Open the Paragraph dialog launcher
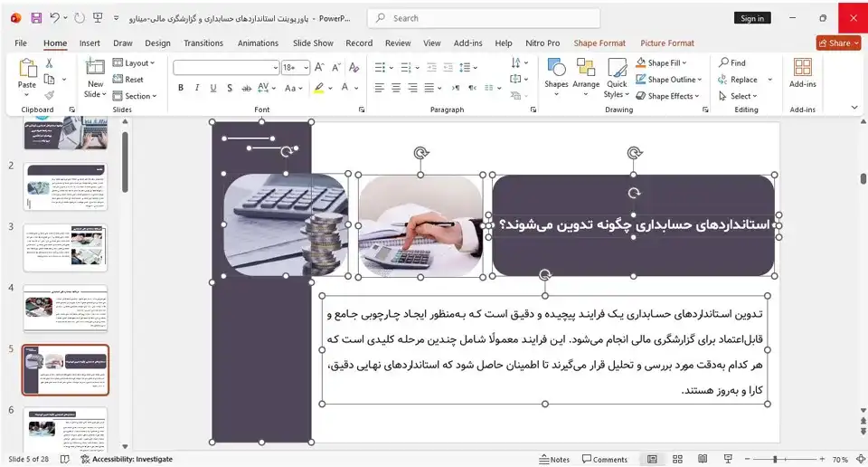The height and width of the screenshot is (467, 868). (x=533, y=110)
